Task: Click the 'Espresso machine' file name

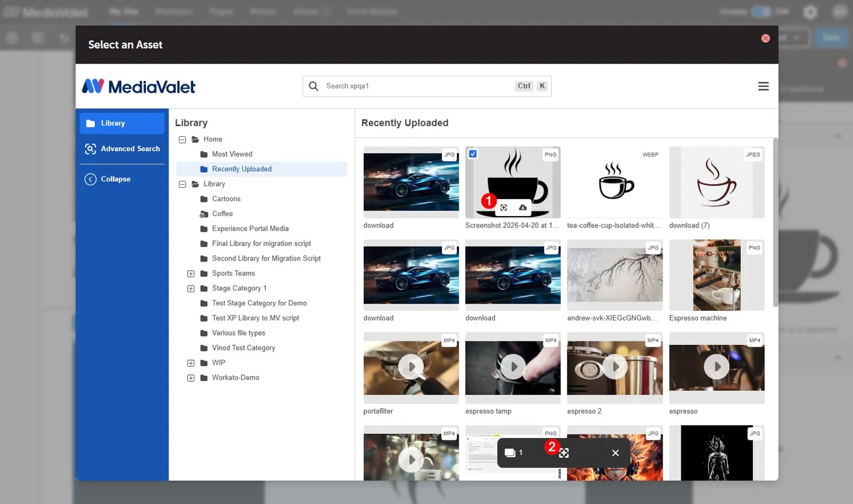Action: 698,318
